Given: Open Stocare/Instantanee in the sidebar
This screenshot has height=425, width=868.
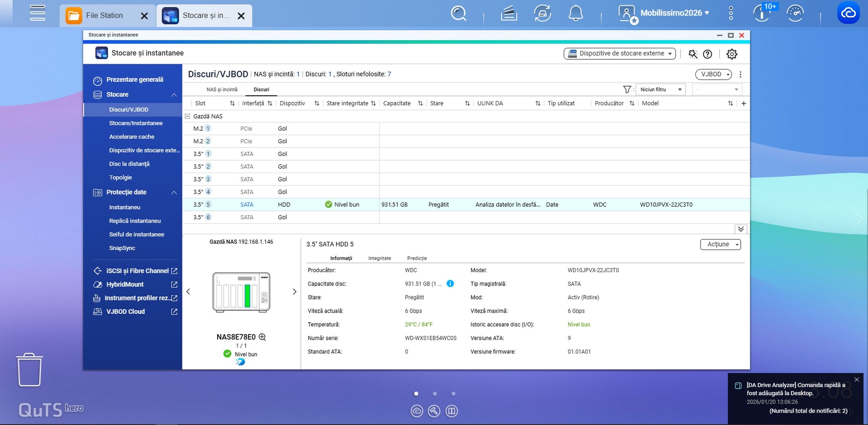Looking at the screenshot, I should click(x=136, y=123).
